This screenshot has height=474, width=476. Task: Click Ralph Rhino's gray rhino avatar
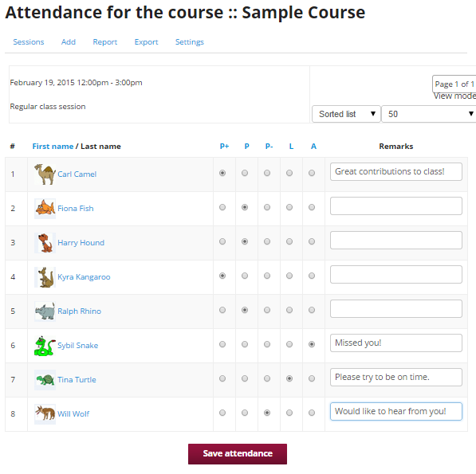tap(45, 311)
